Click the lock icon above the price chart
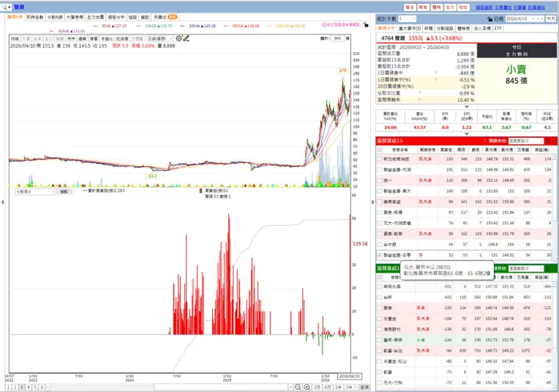Image resolution: width=559 pixels, height=392 pixels. pos(366,25)
